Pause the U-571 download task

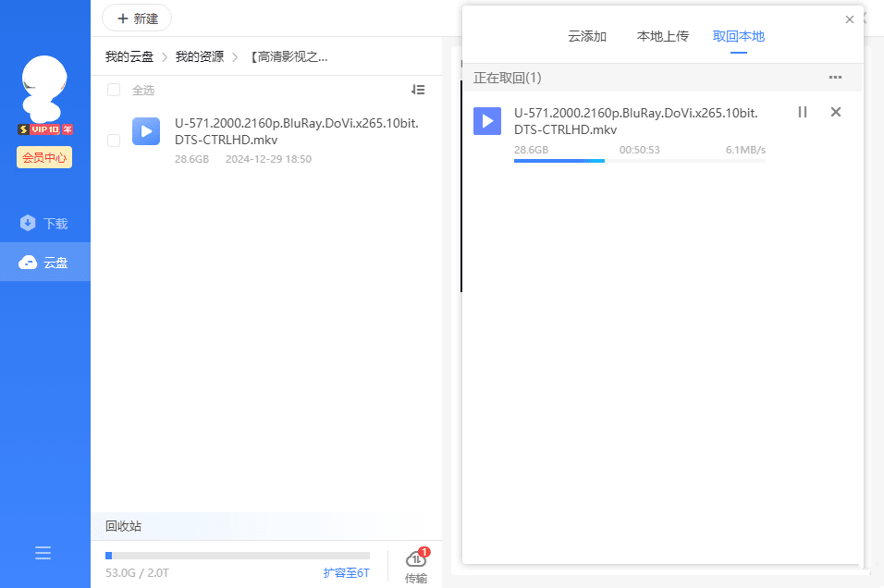[x=803, y=112]
